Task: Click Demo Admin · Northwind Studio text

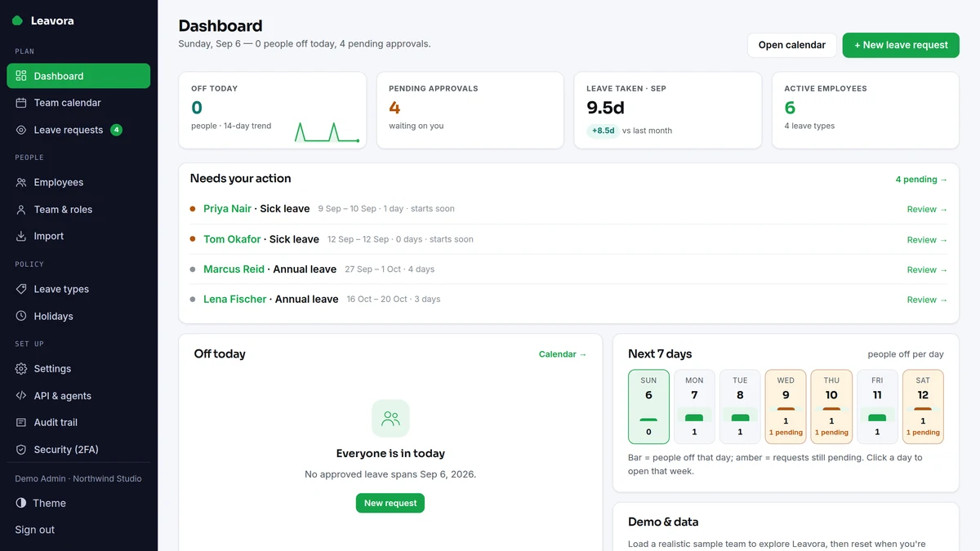Action: (78, 478)
